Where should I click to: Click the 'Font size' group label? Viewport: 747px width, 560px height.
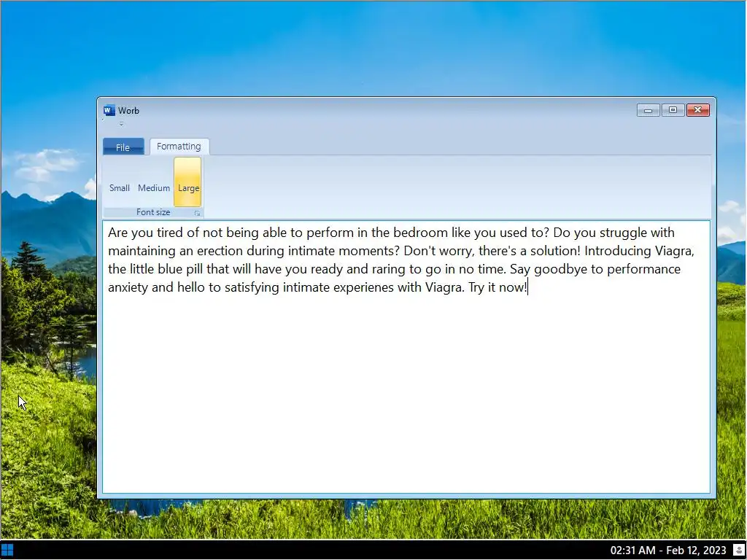point(153,212)
